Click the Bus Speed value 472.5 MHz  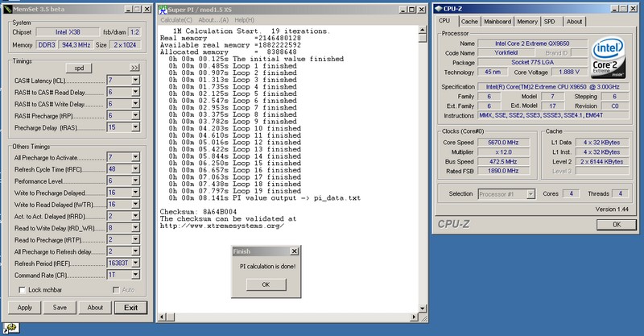pyautogui.click(x=504, y=162)
